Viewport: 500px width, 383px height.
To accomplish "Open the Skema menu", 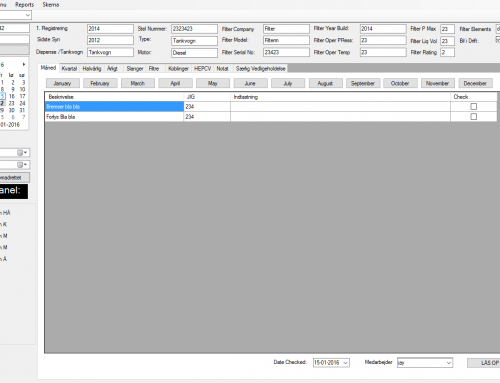I will [x=51, y=5].
